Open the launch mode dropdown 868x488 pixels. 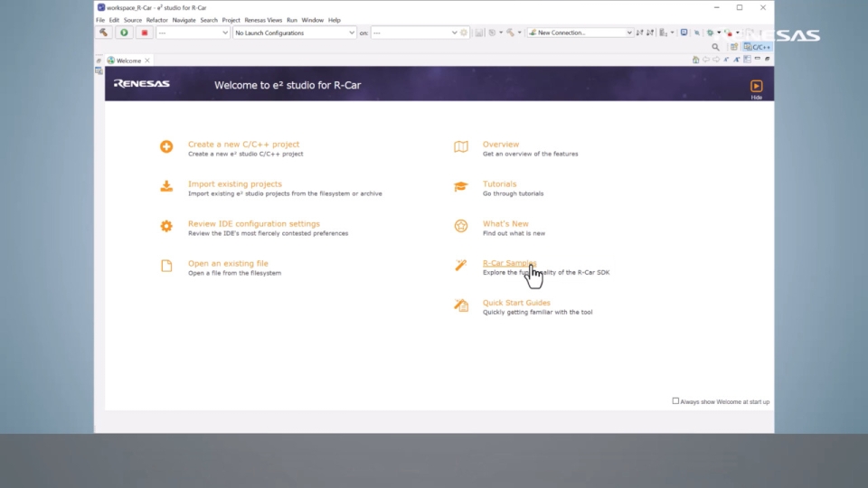point(193,33)
